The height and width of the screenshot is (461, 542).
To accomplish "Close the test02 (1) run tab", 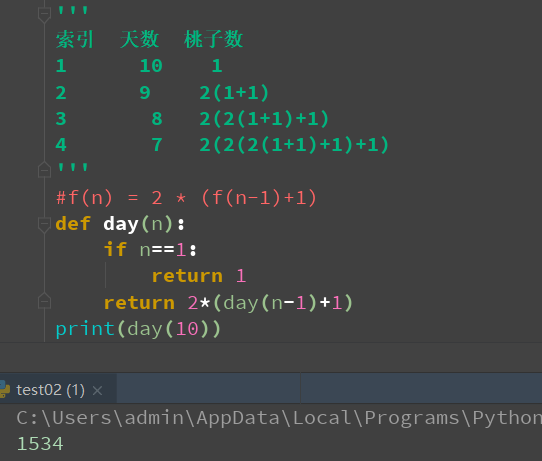I will tap(97, 391).
